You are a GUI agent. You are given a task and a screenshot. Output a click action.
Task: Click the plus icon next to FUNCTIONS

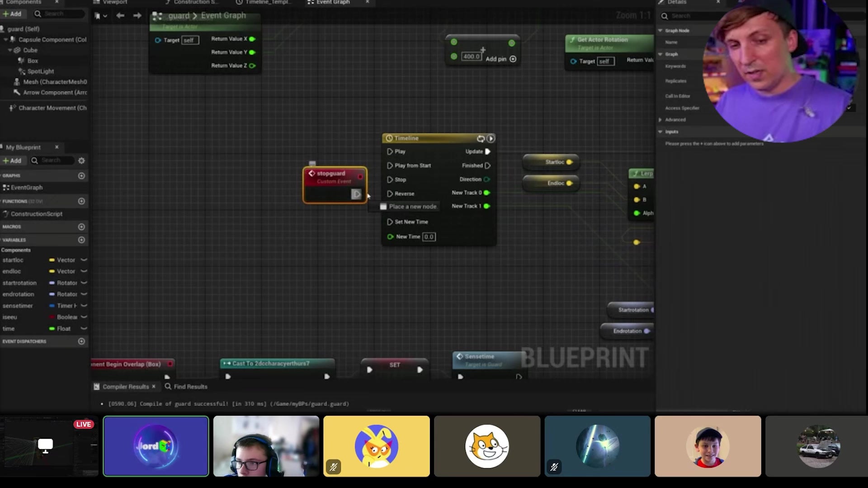click(81, 201)
